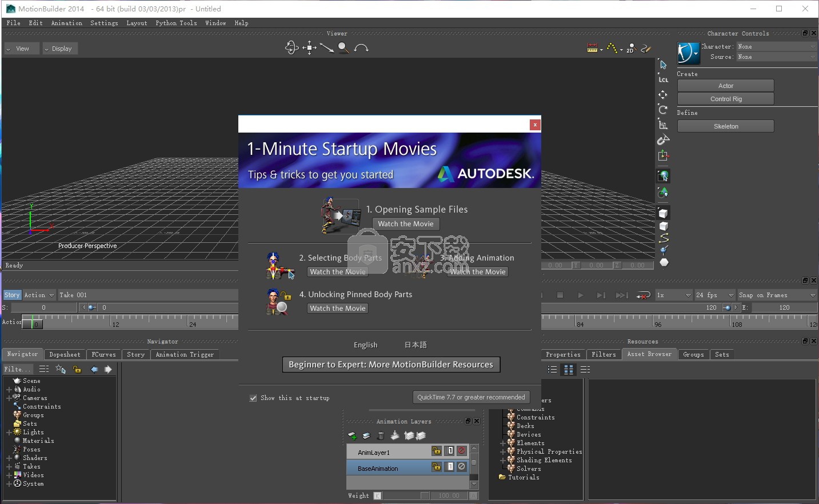Viewport: 819px width, 504px height.
Task: Toggle Show this at startup checkbox
Action: click(x=253, y=398)
